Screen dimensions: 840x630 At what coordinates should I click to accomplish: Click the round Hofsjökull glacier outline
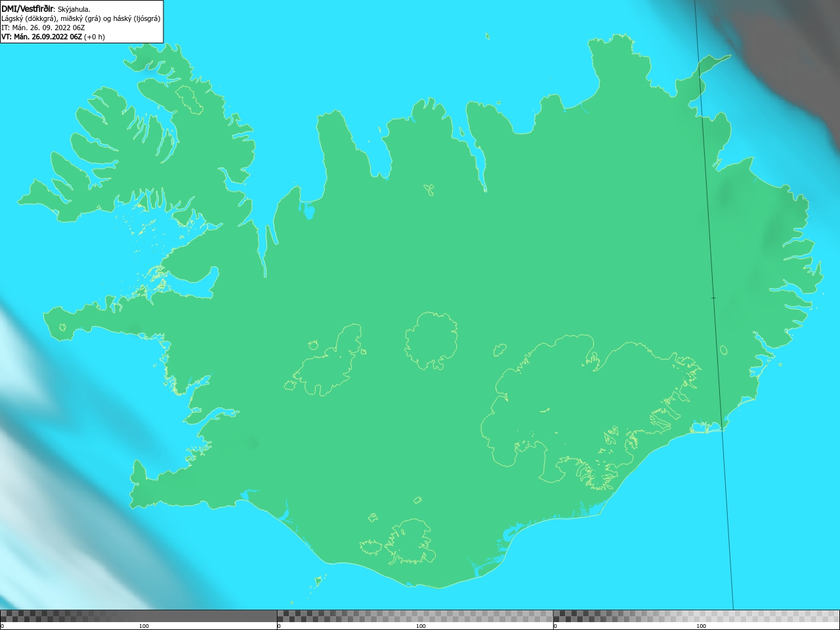coord(431,341)
